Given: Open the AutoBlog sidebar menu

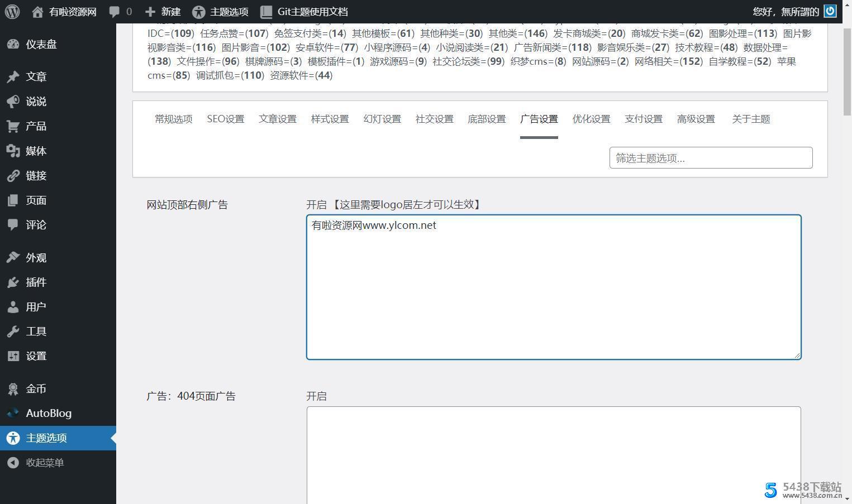Looking at the screenshot, I should [48, 413].
